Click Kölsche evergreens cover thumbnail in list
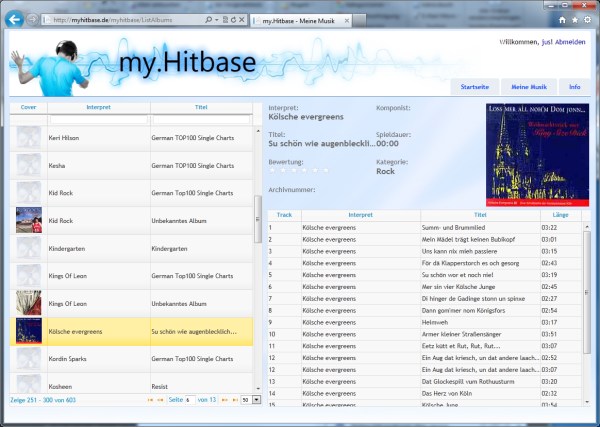 (x=29, y=331)
